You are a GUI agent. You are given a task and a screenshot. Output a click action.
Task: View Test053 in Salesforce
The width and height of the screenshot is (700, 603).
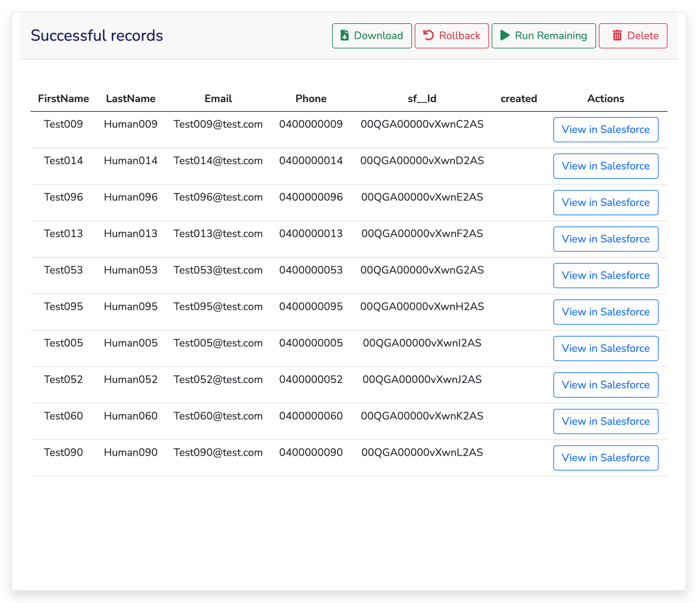606,275
